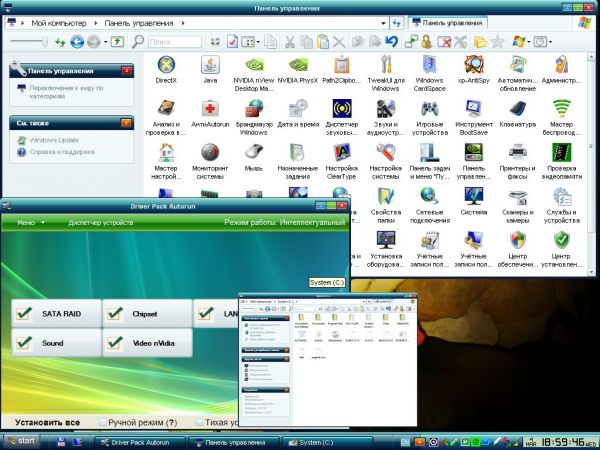The image size is (600, 450).
Task: Open the Меню dropdown in Driver Pack
Action: (x=30, y=222)
